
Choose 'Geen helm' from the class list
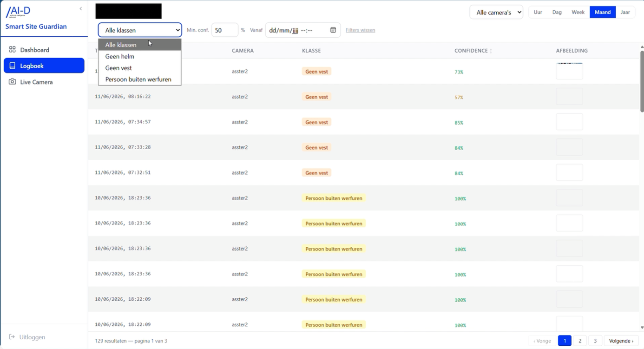pyautogui.click(x=140, y=56)
